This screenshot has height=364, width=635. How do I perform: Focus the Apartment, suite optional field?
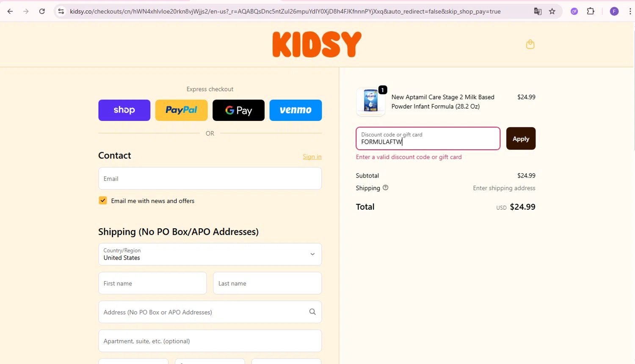tap(210, 341)
